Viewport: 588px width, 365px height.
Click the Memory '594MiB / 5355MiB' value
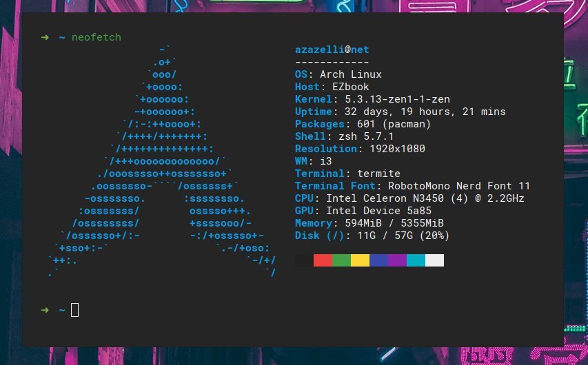click(x=394, y=222)
